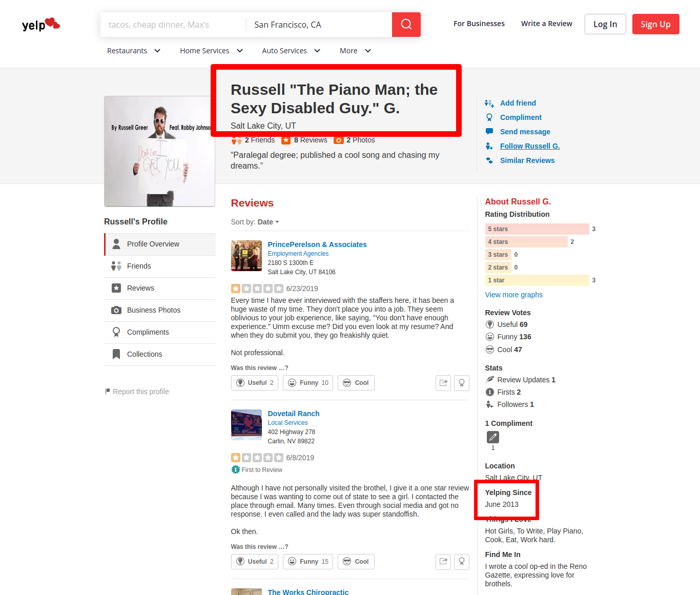The height and width of the screenshot is (595, 700).
Task: Click the 4 stars rating bar
Action: (526, 242)
